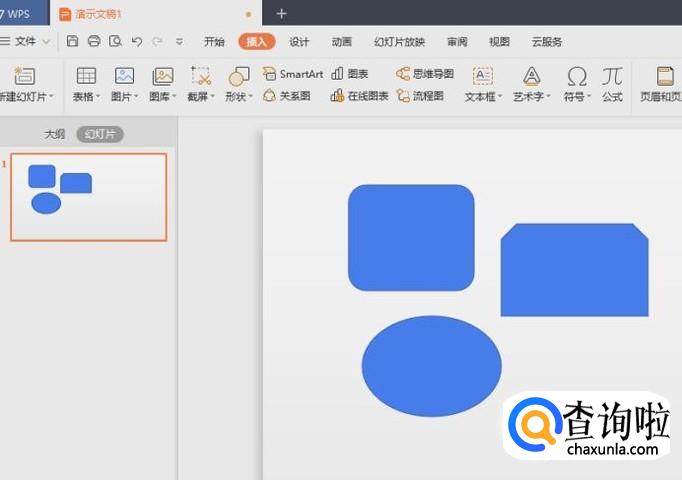This screenshot has height=480, width=682.
Task: Insert a table with 表格 icon
Action: point(86,76)
